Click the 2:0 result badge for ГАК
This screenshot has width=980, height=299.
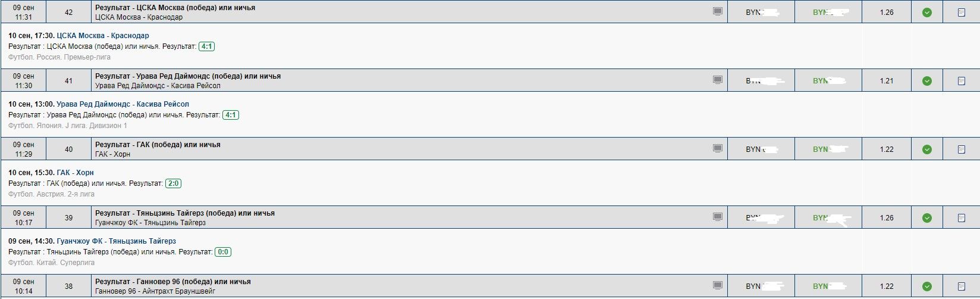pos(173,183)
